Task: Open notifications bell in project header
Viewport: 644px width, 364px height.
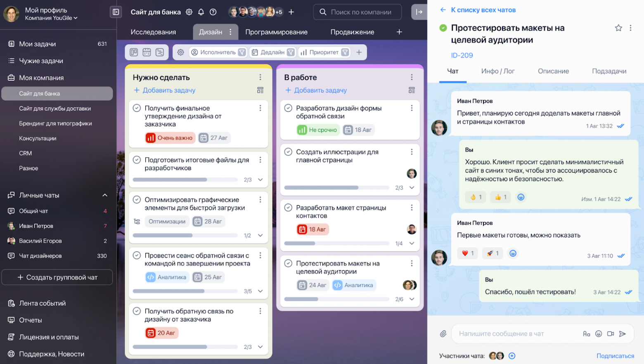Action: pyautogui.click(x=201, y=12)
